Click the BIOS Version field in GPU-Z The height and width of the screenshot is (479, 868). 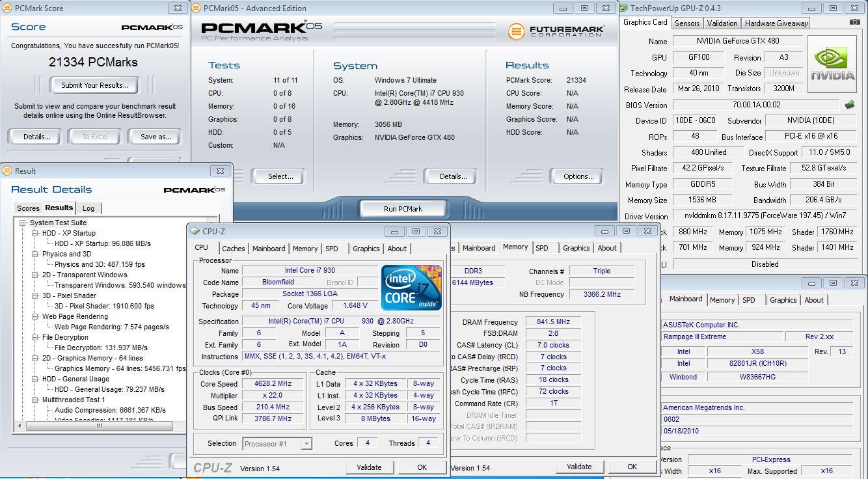click(757, 105)
